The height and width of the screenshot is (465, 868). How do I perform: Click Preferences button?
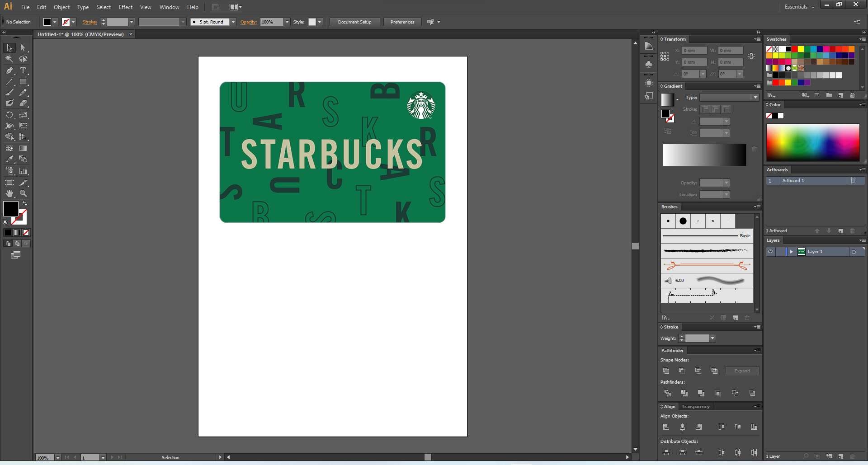click(402, 22)
